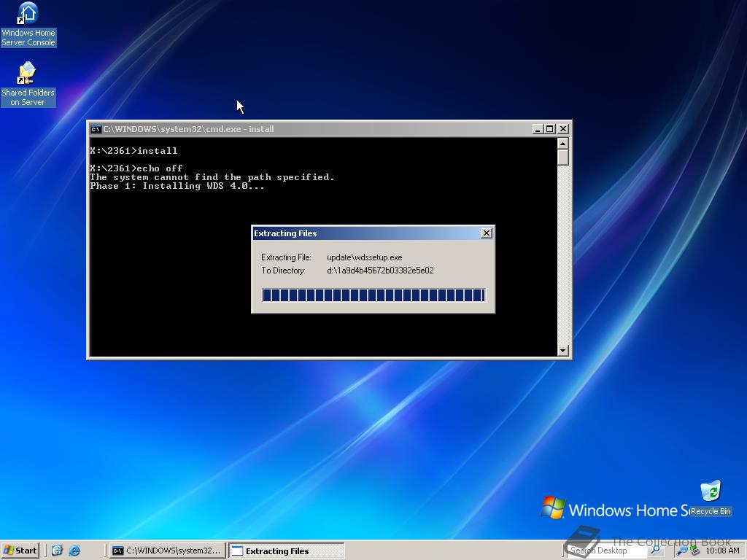Maximize the cmd.exe window
747x560 pixels.
tap(550, 129)
